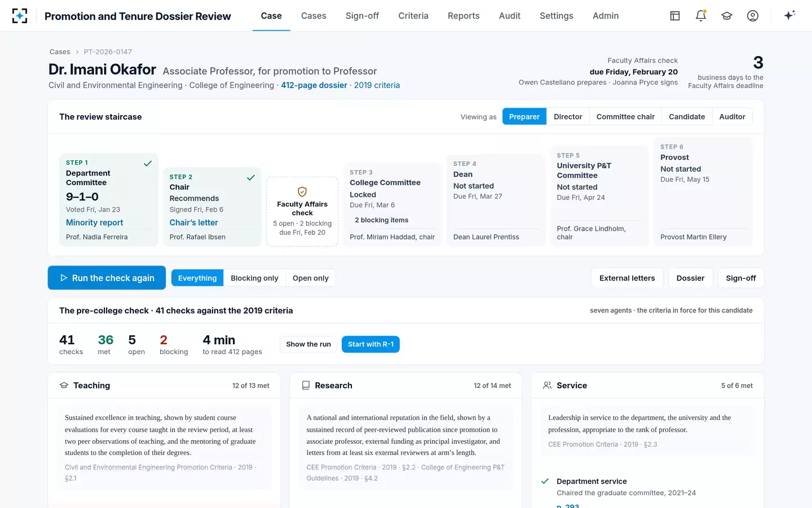
Task: Open the Dossier button
Action: coord(690,278)
